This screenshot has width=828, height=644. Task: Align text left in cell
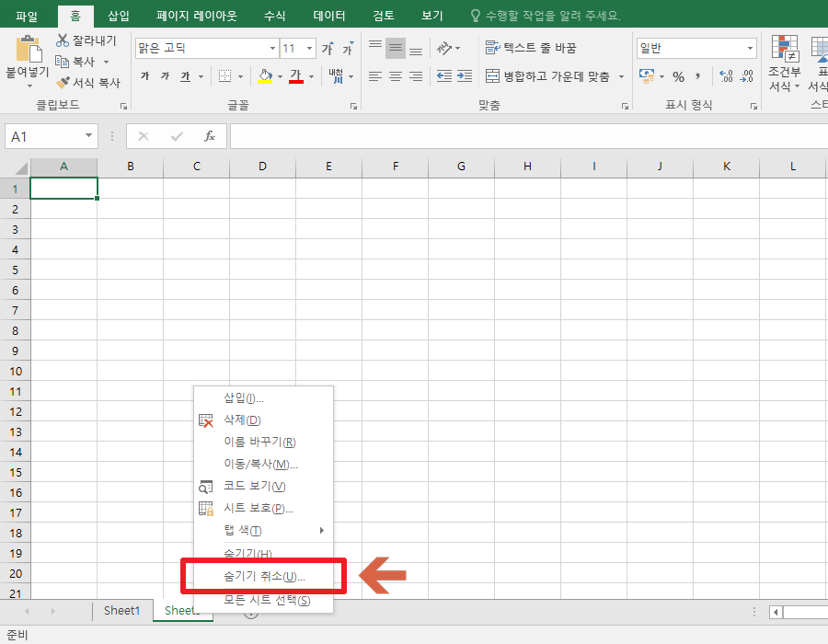[375, 76]
